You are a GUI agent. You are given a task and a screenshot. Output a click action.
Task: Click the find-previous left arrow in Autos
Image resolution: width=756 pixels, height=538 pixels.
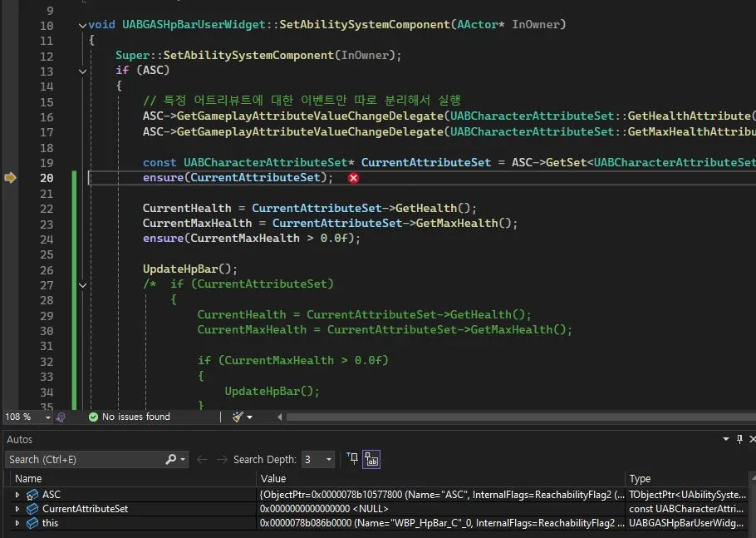(x=202, y=460)
